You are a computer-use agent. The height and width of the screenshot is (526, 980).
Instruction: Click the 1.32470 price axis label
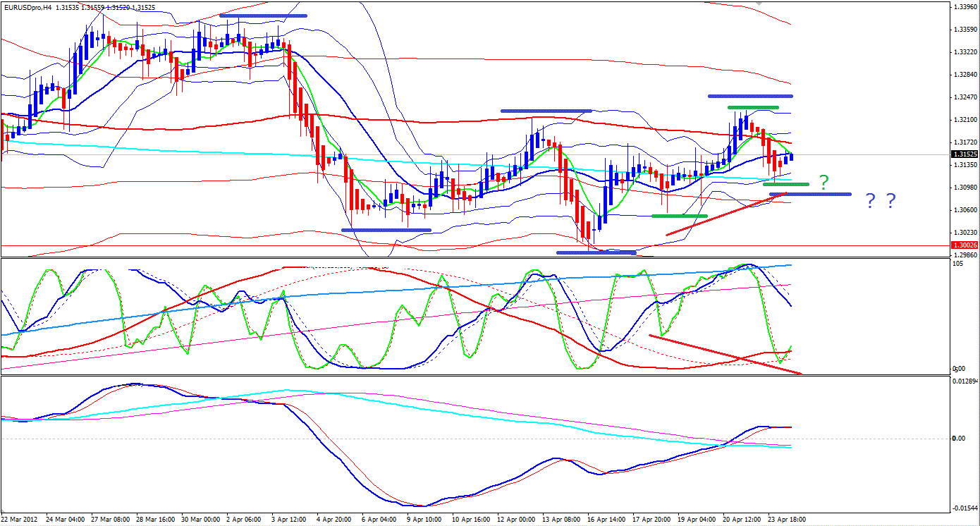964,97
